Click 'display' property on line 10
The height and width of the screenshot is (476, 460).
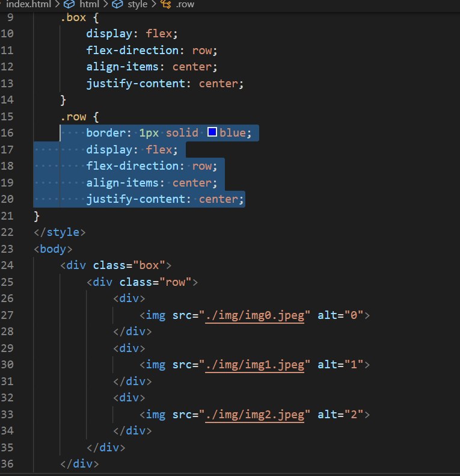109,34
